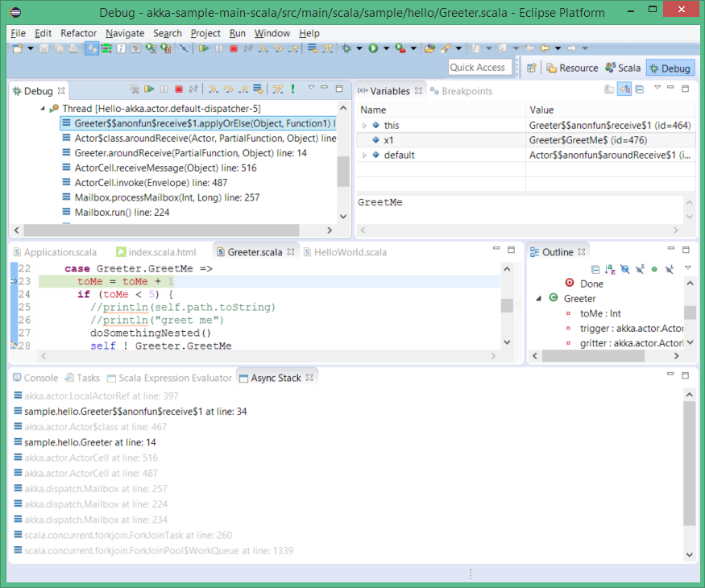Collapse the Greeter node in the Outline
This screenshot has height=588, width=705.
click(x=539, y=299)
